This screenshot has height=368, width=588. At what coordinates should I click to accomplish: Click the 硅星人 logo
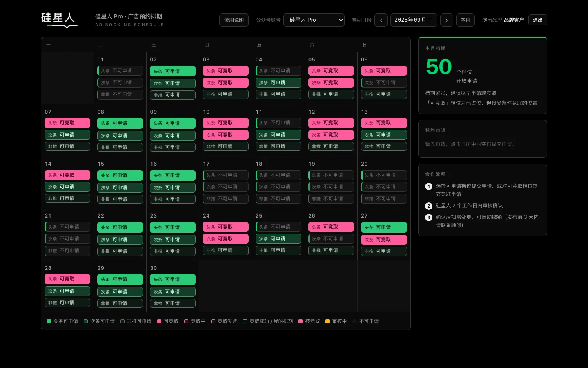[x=59, y=20]
